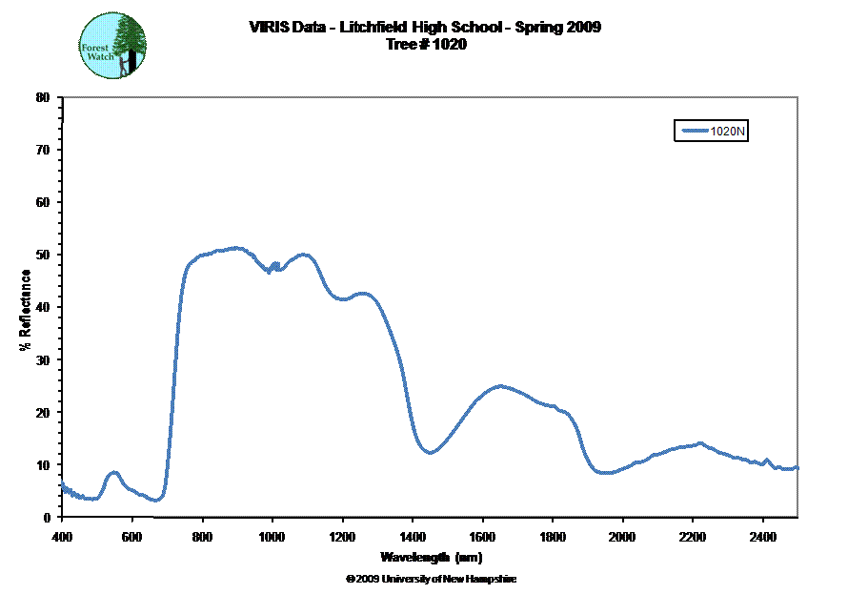Select the right endpoint of 1020N curve
The height and width of the screenshot is (594, 868).
tap(797, 467)
